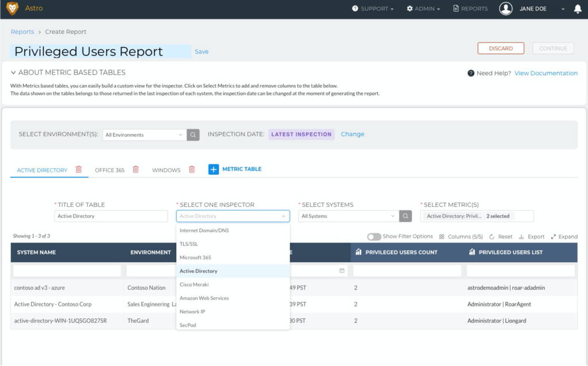Screen dimensions: 588x366
Task: Delete the Active Directory metric table tab
Action: click(79, 169)
